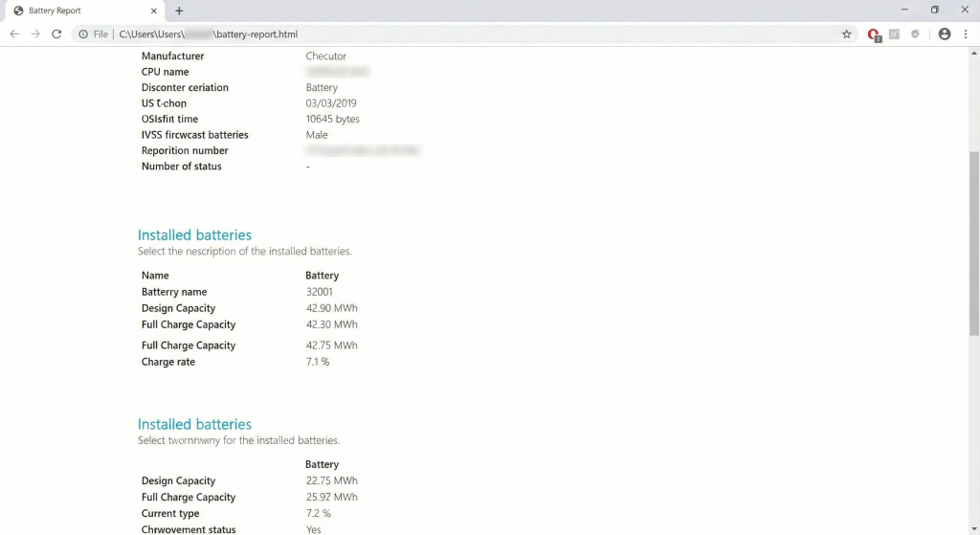Click the forward navigation arrow

coord(35,33)
